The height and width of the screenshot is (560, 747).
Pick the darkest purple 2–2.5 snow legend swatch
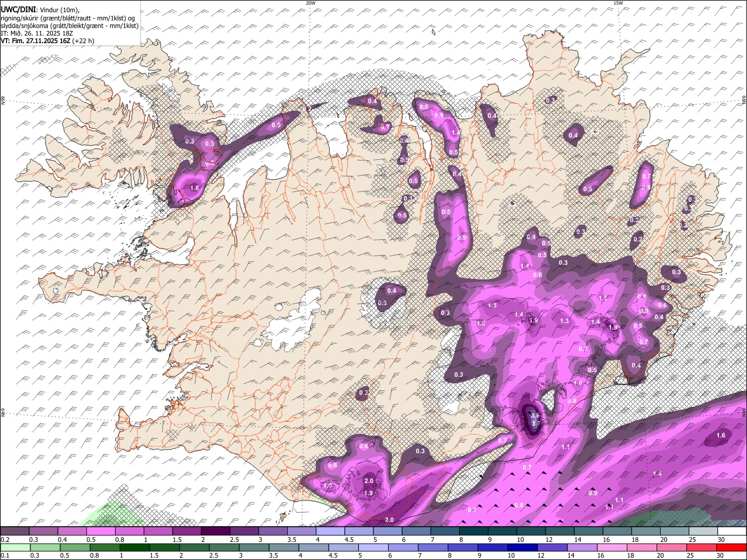pyautogui.click(x=215, y=531)
